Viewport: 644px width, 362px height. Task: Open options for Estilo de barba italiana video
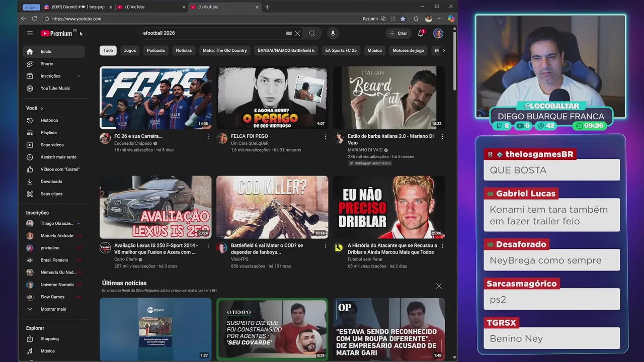pyautogui.click(x=442, y=137)
